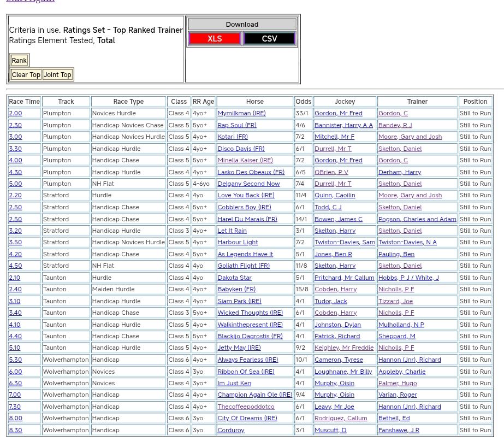Select horse Disco Davis (FR)
The height and width of the screenshot is (447, 504).
[x=241, y=149]
